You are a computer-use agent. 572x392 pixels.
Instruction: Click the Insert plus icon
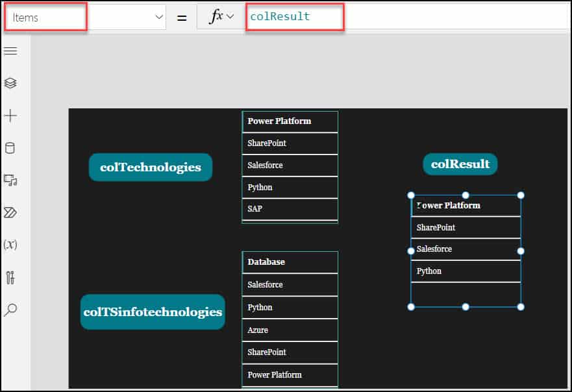[10, 116]
